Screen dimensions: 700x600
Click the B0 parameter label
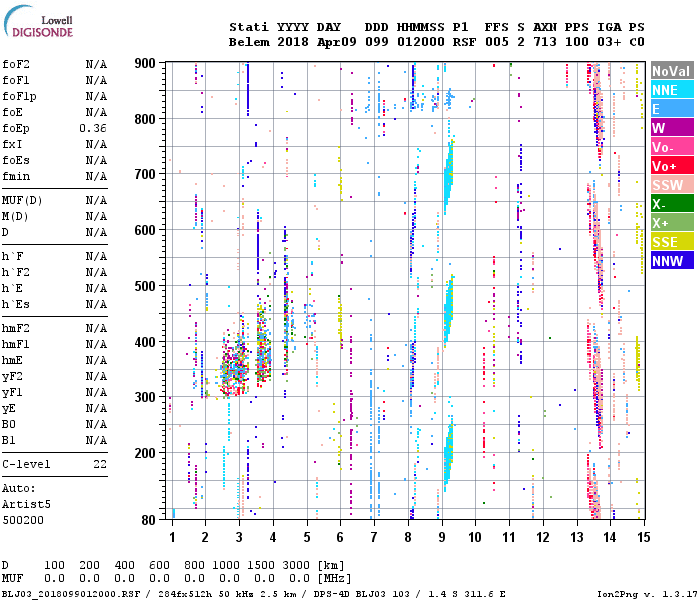[x=8, y=425]
